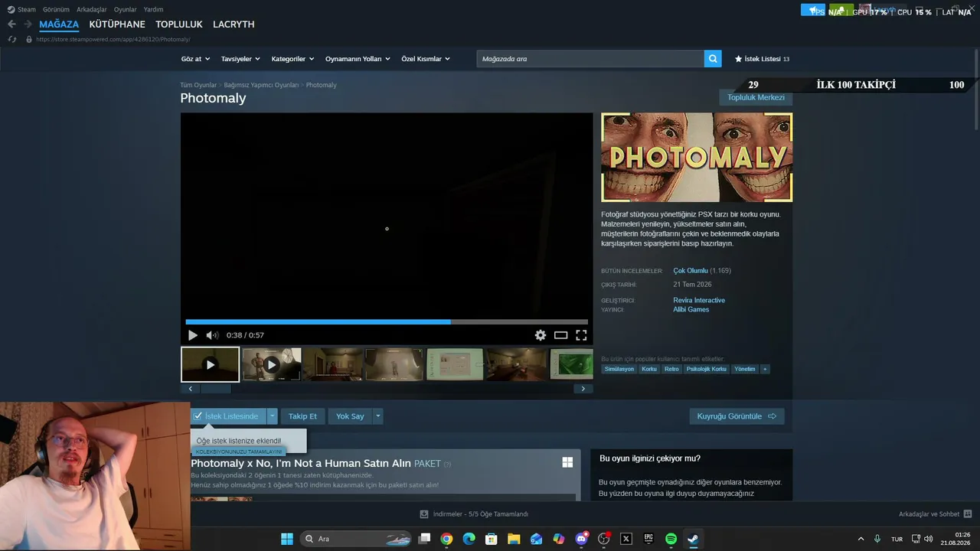Screen dimensions: 980x551
Task: Switch to the KÜTÜPHANE tab
Action: [117, 24]
